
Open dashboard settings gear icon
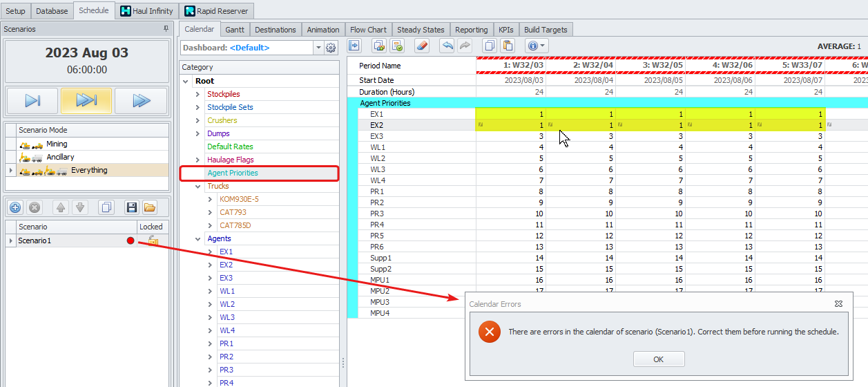(x=331, y=48)
